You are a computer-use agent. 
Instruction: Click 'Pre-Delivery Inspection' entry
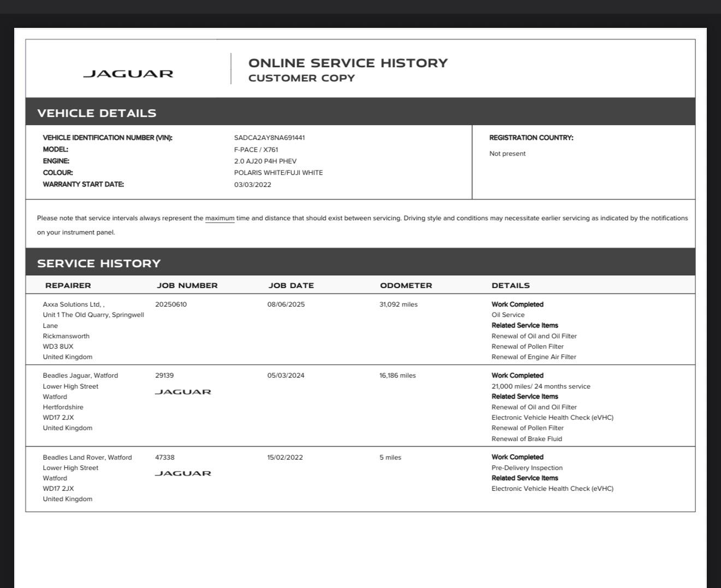[527, 468]
